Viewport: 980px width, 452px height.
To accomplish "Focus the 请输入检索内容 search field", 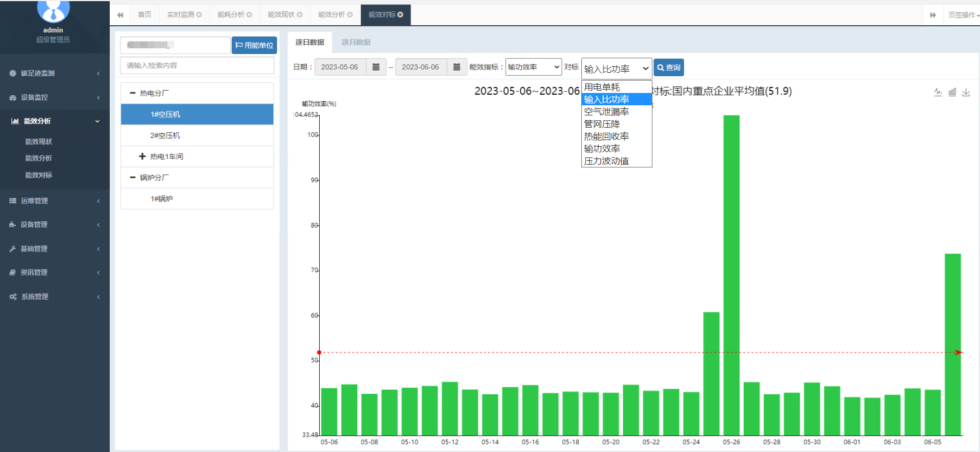I will tap(197, 66).
